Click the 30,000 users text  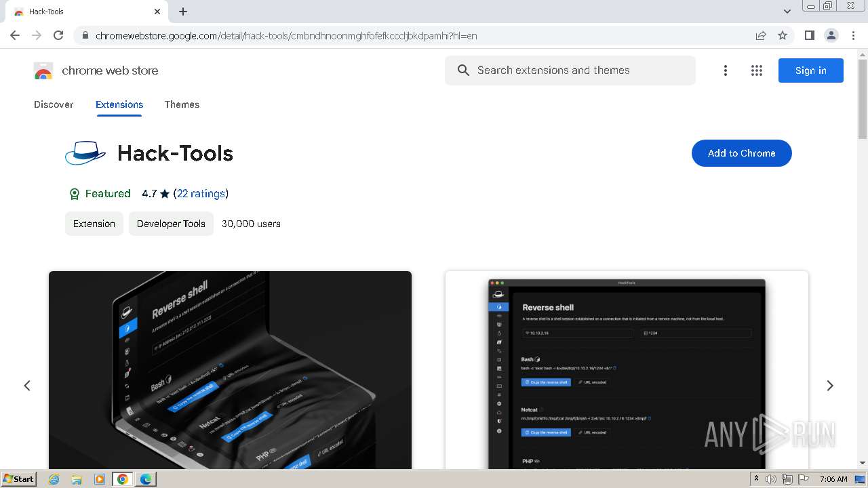tap(251, 224)
